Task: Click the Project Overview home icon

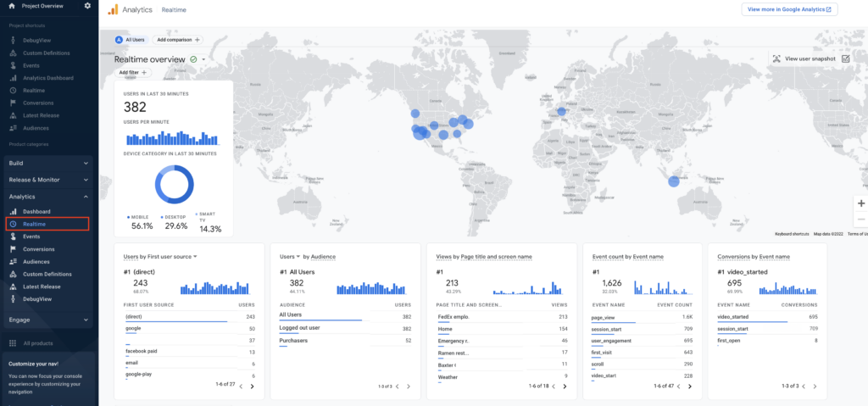Action: pyautogui.click(x=12, y=6)
